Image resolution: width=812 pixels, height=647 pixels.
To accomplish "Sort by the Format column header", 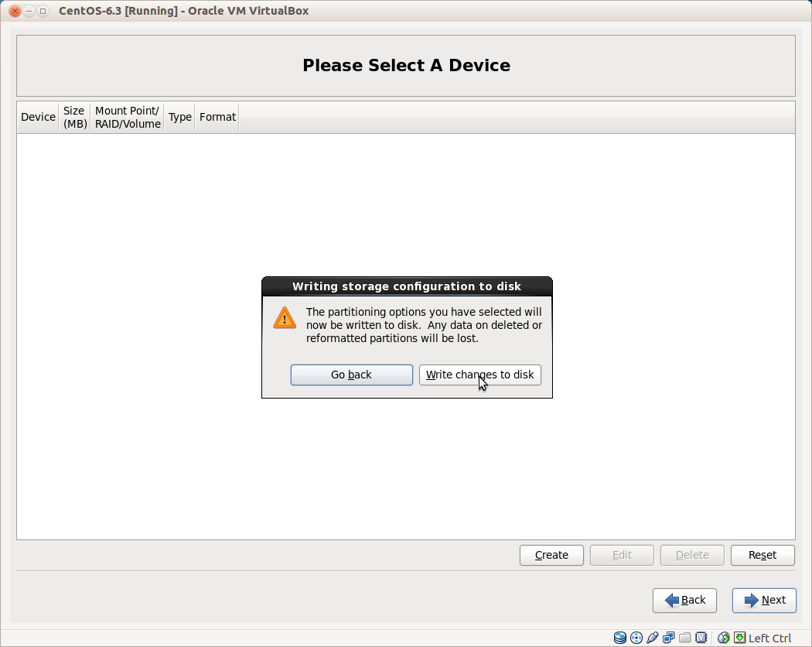I will click(x=217, y=117).
